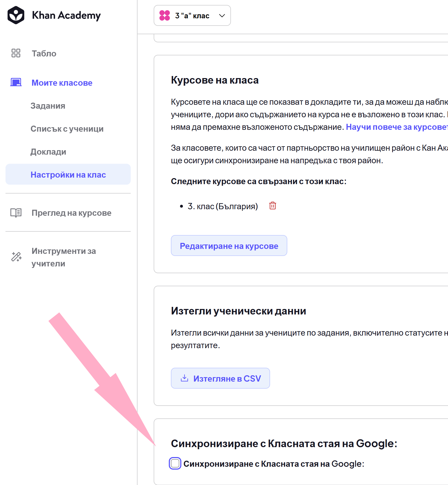This screenshot has height=485, width=448.
Task: Click the Khan Academy logo icon
Action: click(16, 15)
